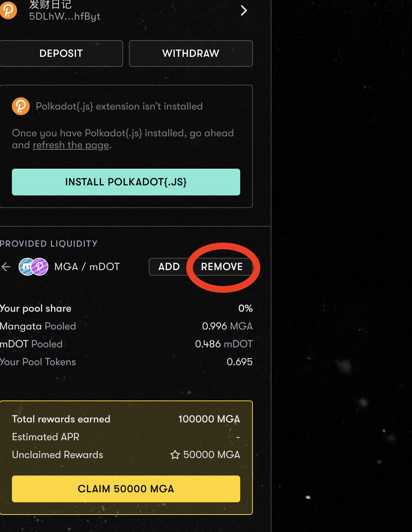Select the MGA / mDOT pair label
This screenshot has height=532, width=412.
tap(87, 267)
